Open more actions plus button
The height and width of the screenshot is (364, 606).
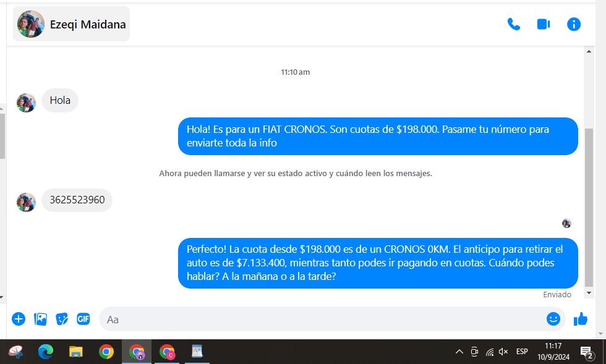pos(19,319)
